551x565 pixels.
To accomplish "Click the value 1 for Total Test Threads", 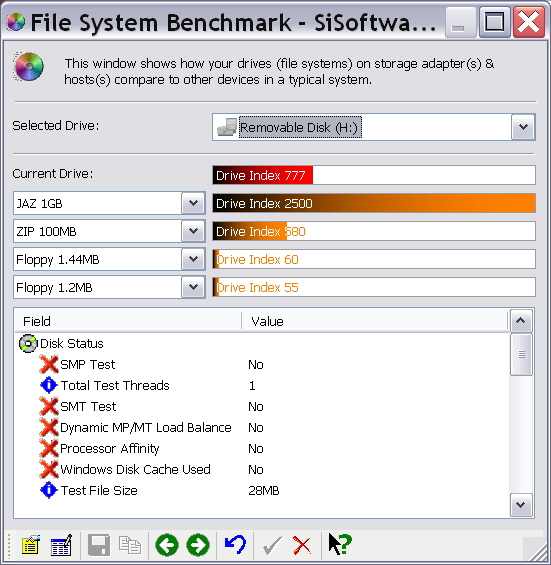I will (252, 386).
